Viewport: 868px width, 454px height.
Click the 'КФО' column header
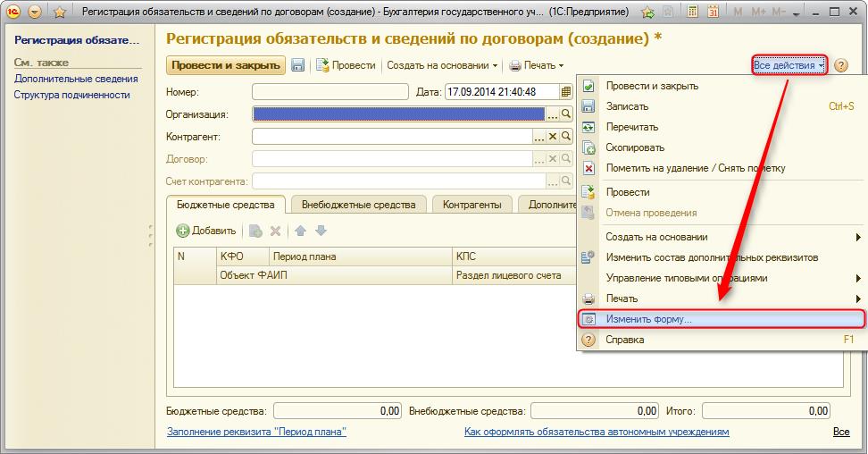(x=243, y=256)
